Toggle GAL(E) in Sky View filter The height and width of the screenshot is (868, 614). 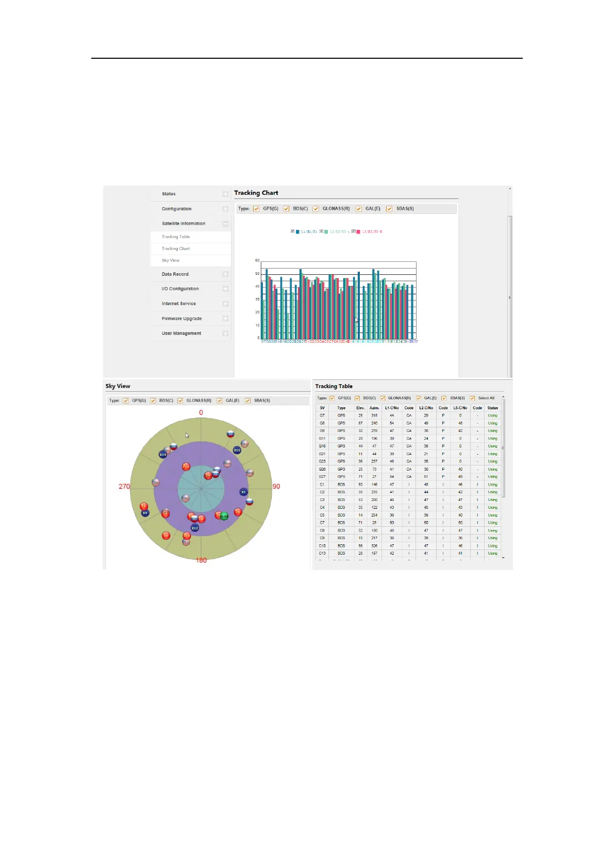tap(219, 400)
